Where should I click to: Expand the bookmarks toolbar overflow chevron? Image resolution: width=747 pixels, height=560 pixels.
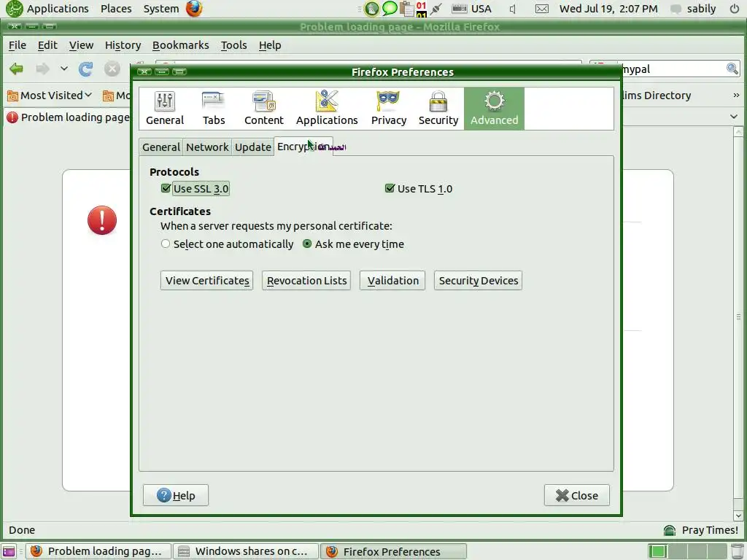(x=736, y=96)
